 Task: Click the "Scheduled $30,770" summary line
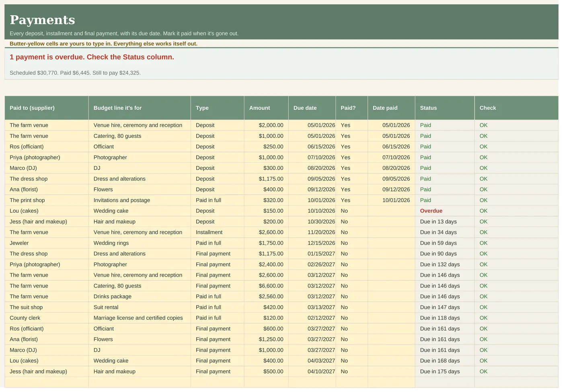point(75,73)
